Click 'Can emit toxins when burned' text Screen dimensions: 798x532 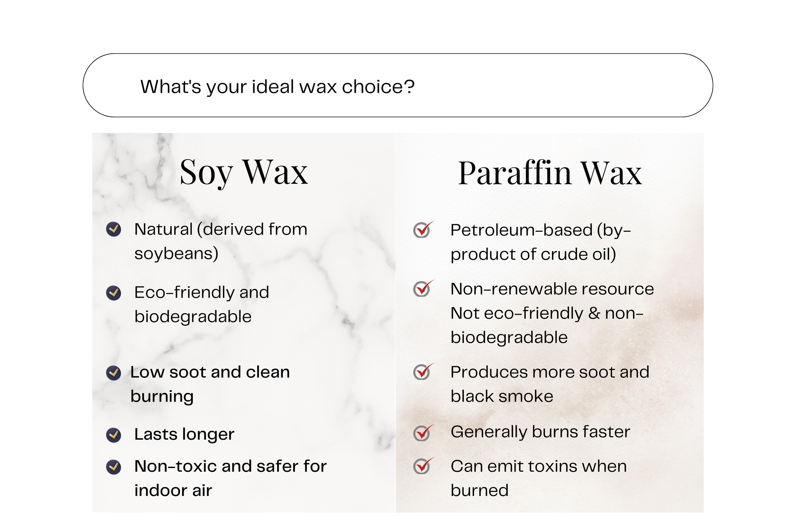click(x=538, y=478)
